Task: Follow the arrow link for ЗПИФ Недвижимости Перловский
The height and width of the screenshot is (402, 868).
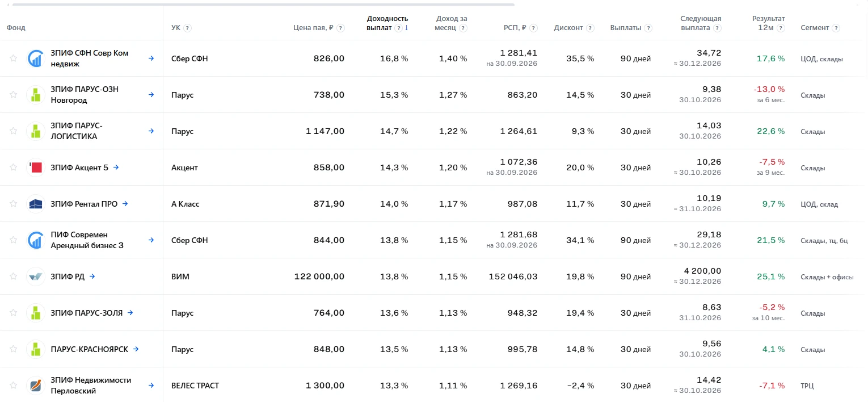Action: pos(151,386)
